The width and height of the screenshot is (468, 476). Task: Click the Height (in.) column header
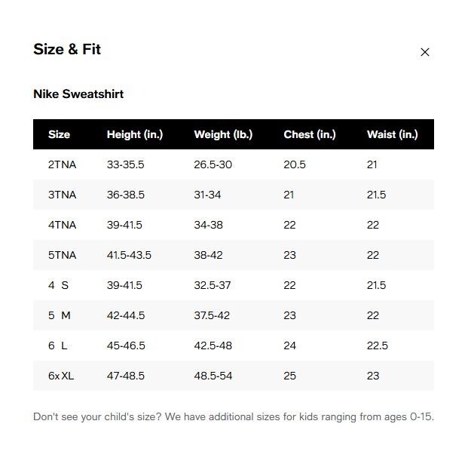click(135, 134)
